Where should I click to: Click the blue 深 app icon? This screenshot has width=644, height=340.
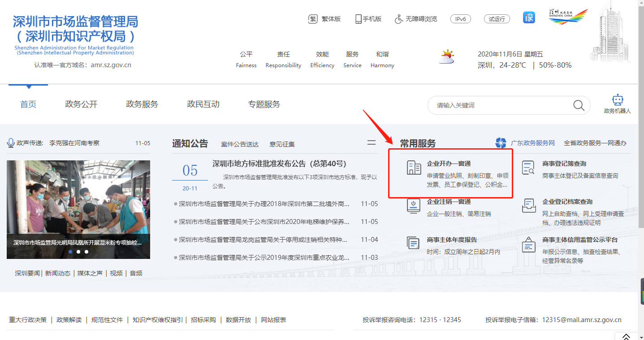[528, 17]
